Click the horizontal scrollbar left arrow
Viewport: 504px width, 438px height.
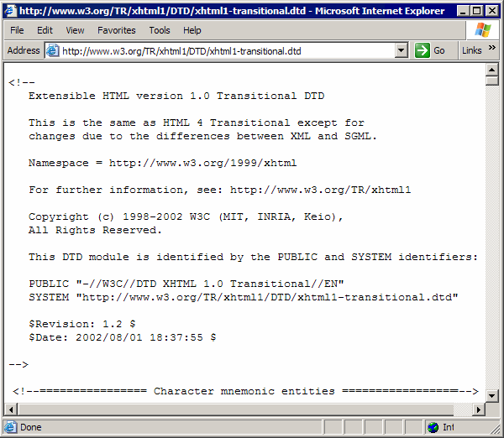11,409
